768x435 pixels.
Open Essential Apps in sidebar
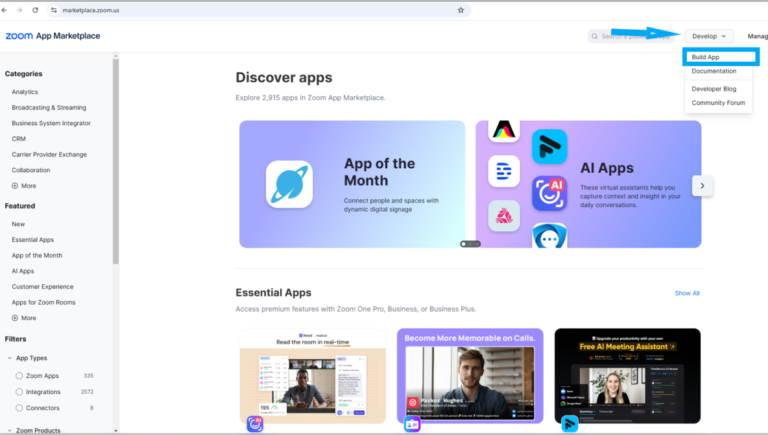pyautogui.click(x=32, y=240)
